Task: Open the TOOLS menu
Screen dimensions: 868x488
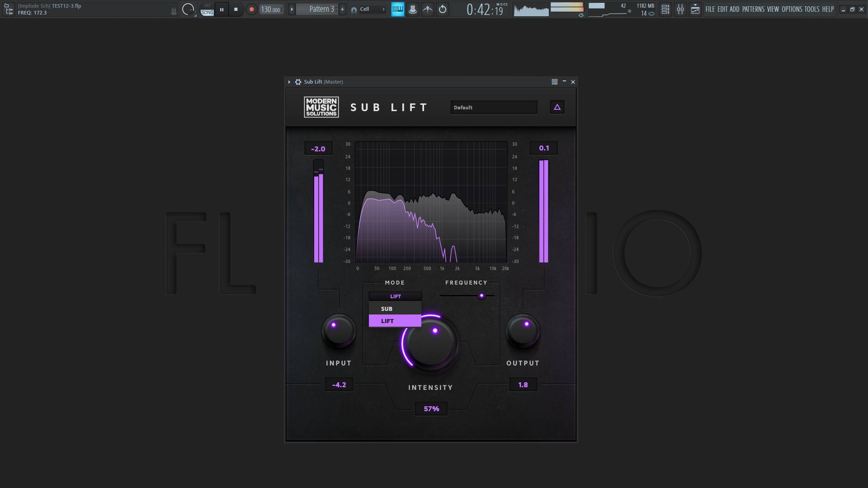Action: 812,9
